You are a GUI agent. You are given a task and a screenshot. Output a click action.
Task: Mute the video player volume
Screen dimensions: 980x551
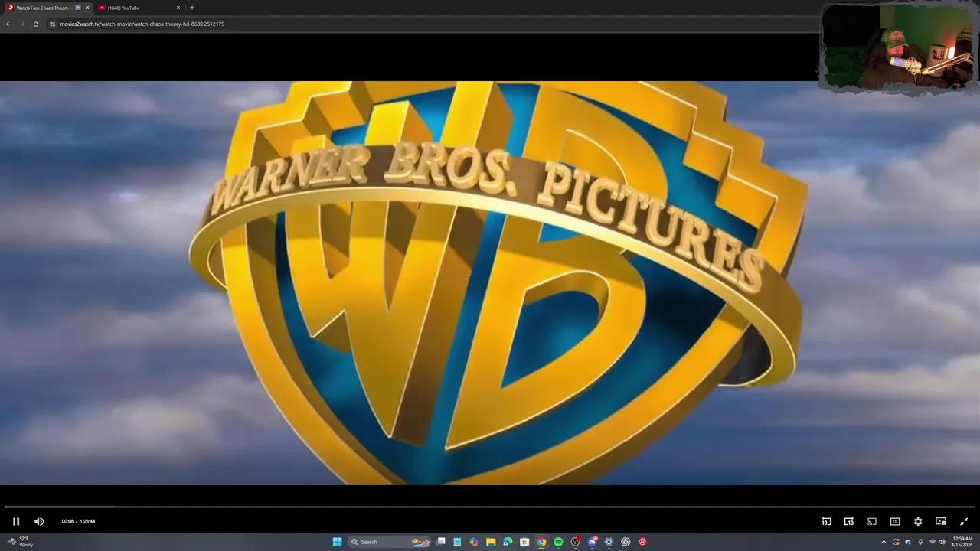pyautogui.click(x=39, y=521)
